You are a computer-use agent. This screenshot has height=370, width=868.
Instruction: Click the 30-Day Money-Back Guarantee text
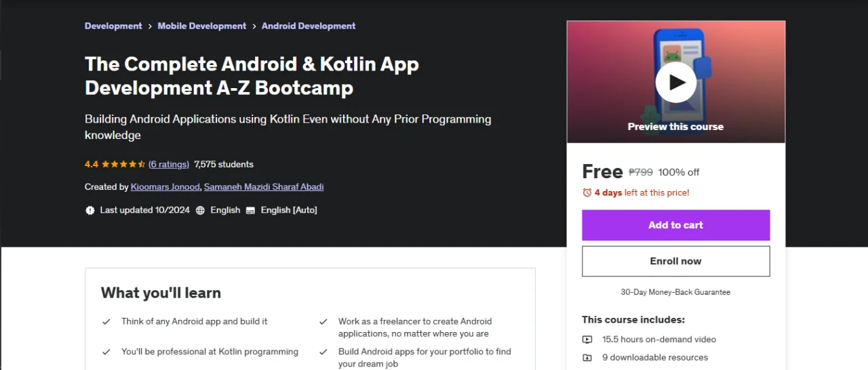pos(675,292)
